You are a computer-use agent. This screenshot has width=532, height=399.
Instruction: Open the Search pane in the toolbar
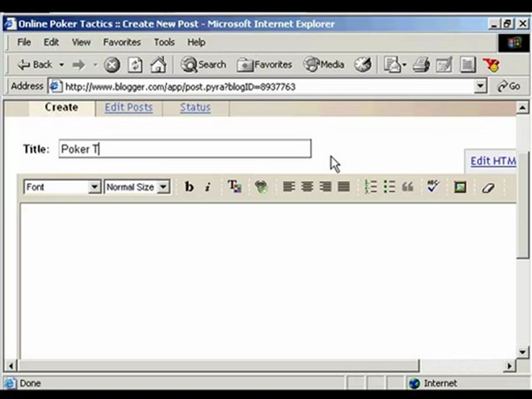click(203, 64)
